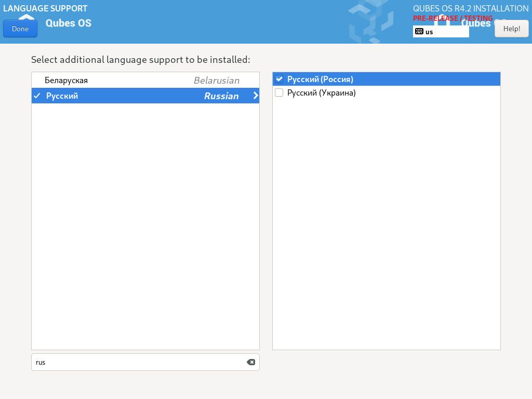The height and width of the screenshot is (399, 532).
Task: Click the italic "Russian" English name
Action: click(221, 96)
